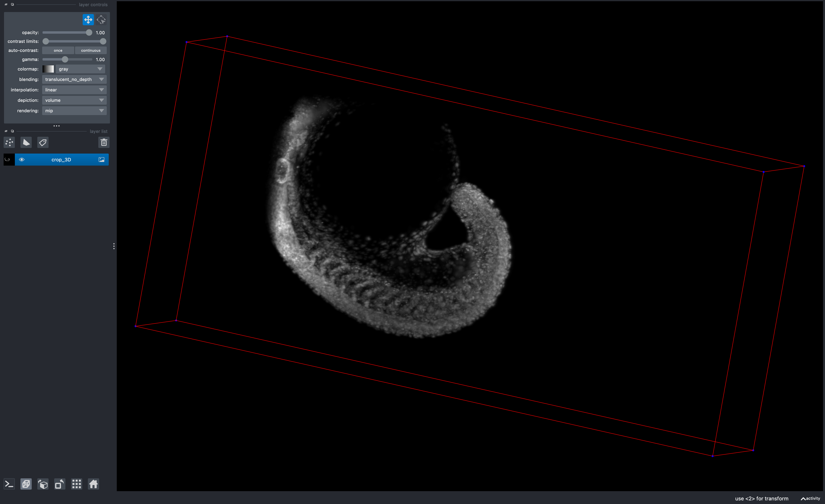The width and height of the screenshot is (825, 504).
Task: Add a new shapes layer
Action: tap(26, 143)
